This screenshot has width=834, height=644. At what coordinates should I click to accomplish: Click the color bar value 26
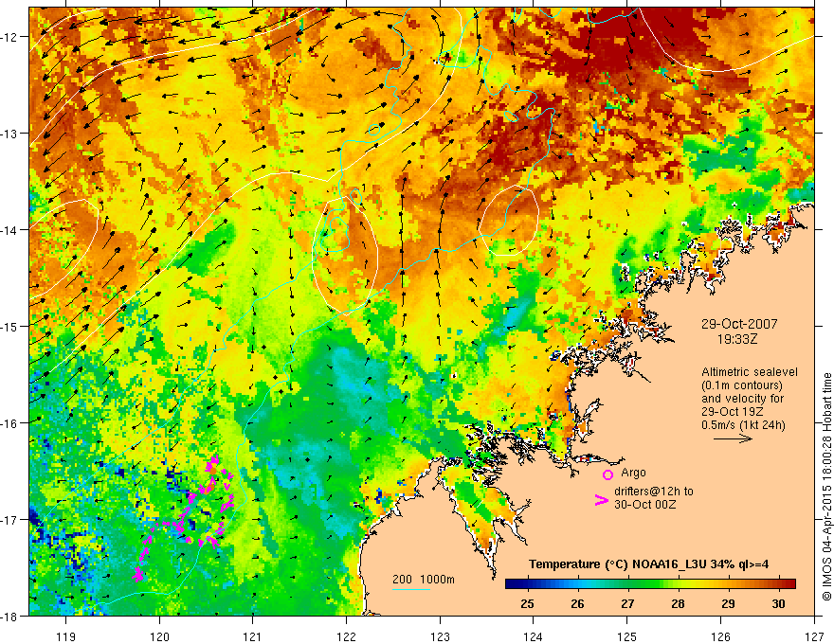pos(577,604)
